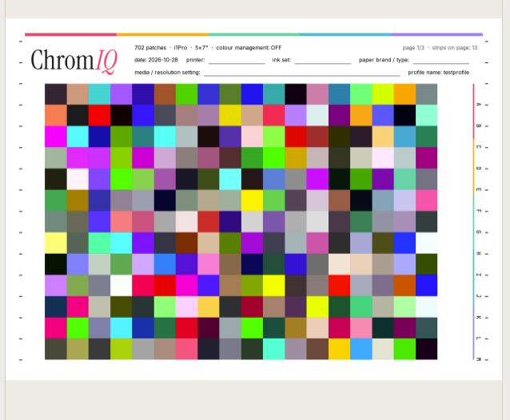Screen dimensions: 510x420
Task: Click "colour management: OFF" text
Action: [x=249, y=48]
